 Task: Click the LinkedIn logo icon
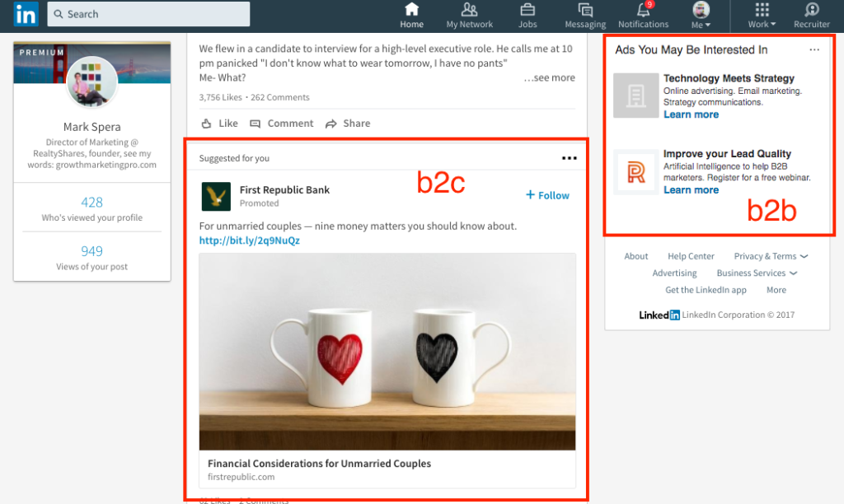point(26,13)
